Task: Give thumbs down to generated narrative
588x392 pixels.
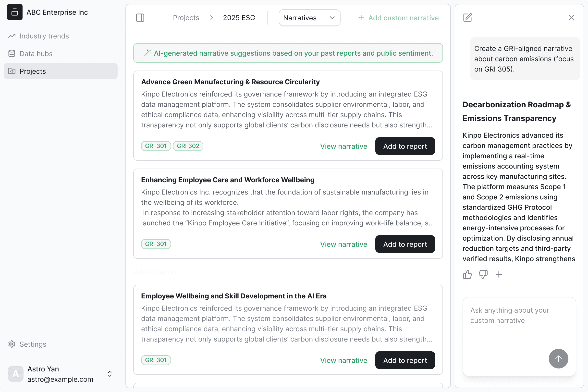Action: point(483,274)
